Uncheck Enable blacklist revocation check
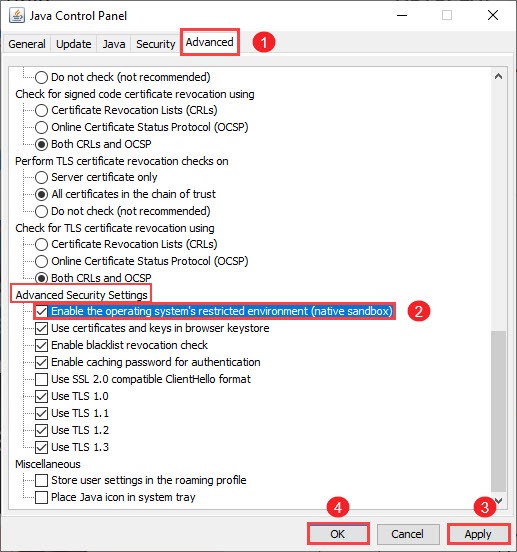517x552 pixels. tap(42, 345)
